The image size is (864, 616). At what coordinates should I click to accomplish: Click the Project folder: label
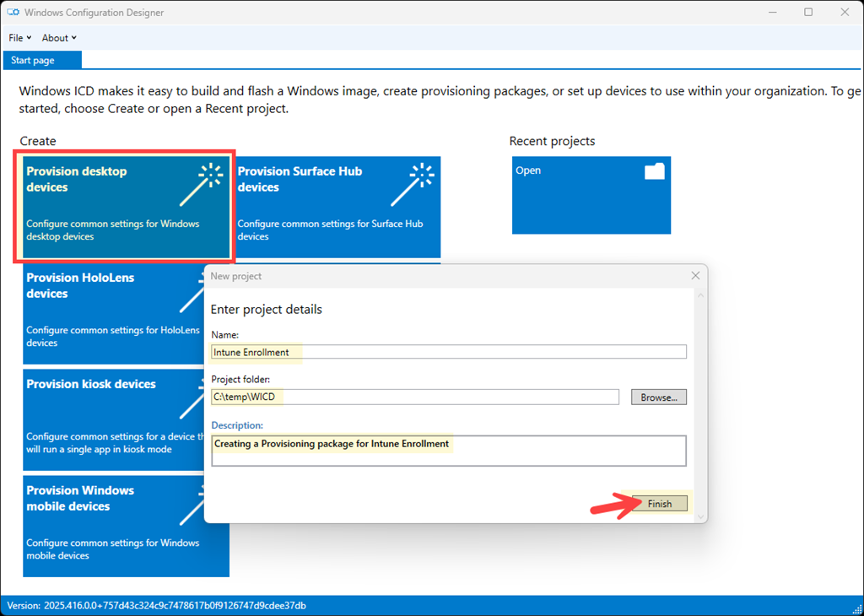pyautogui.click(x=240, y=379)
